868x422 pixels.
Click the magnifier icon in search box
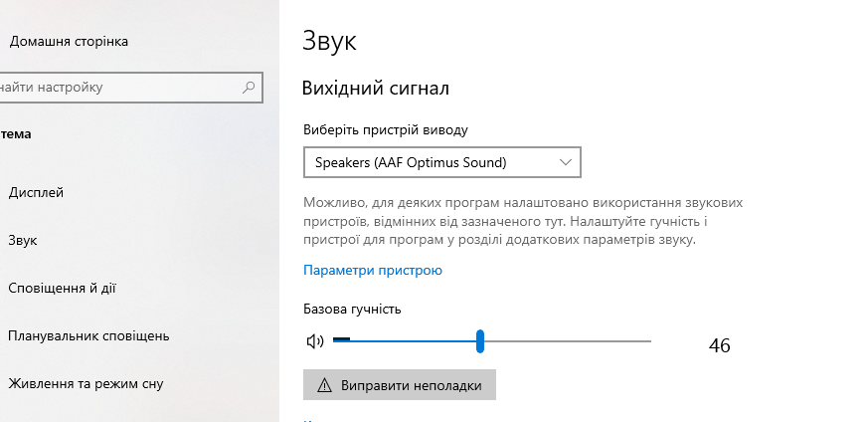click(250, 88)
